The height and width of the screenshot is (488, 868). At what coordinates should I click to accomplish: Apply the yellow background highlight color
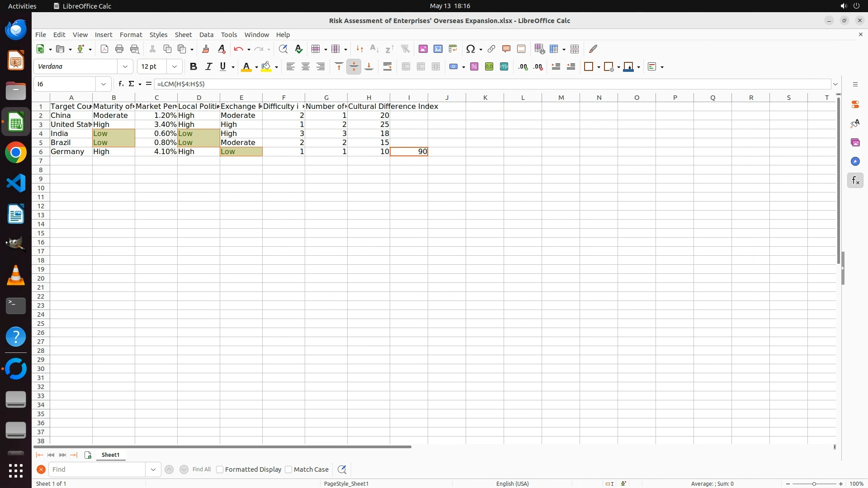[x=266, y=67]
